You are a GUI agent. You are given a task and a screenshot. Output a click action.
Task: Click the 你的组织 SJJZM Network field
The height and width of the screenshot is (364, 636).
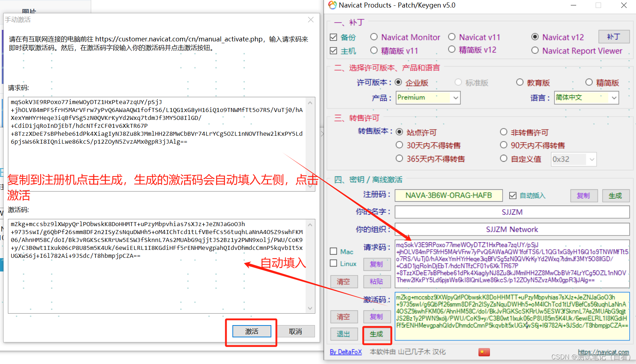coord(512,229)
